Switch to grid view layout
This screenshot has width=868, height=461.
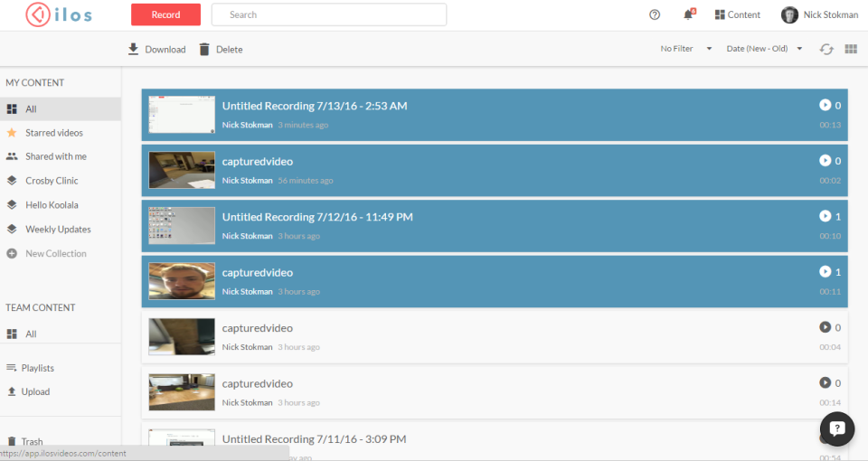(850, 49)
